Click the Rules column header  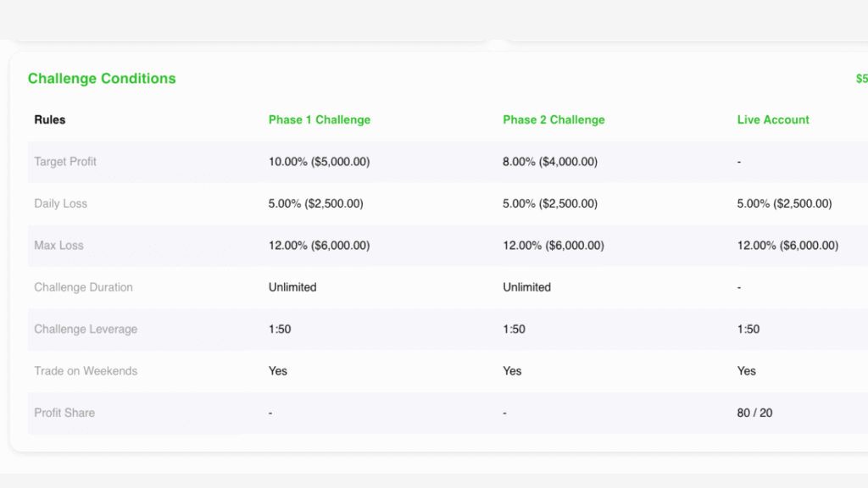pos(50,119)
